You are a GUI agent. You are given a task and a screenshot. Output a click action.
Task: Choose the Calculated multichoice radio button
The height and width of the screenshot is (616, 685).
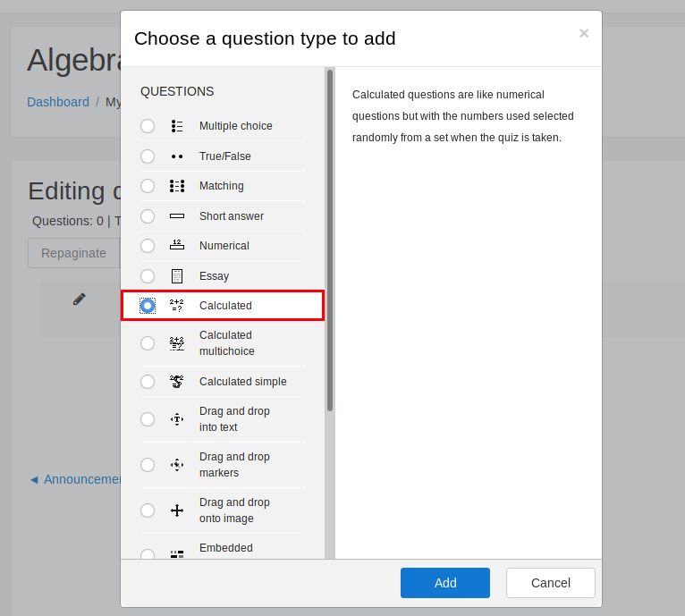148,343
